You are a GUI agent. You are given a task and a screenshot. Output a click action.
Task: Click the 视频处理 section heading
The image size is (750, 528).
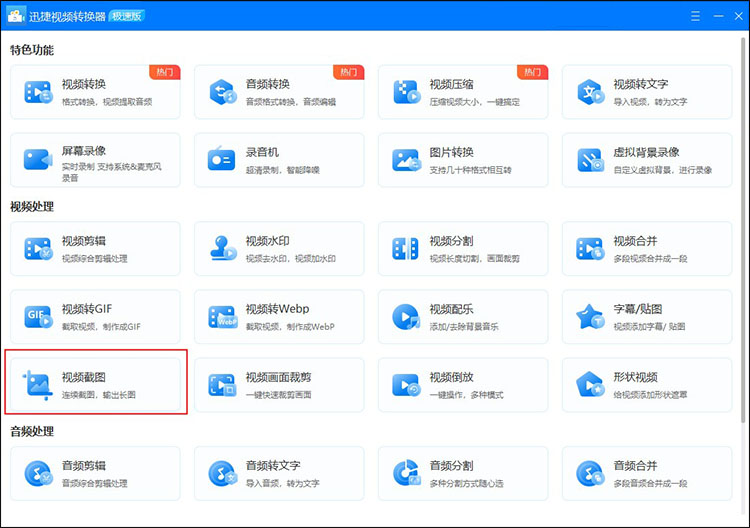(x=32, y=207)
